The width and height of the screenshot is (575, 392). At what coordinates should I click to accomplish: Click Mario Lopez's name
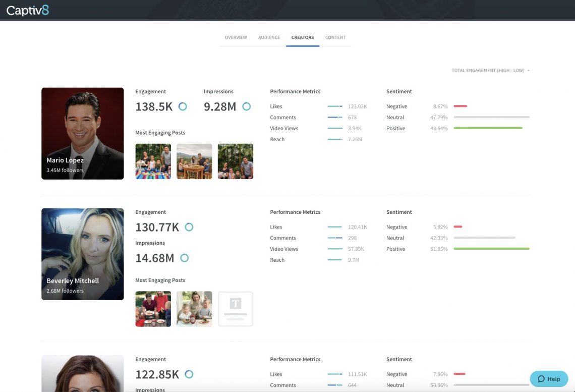pos(65,160)
